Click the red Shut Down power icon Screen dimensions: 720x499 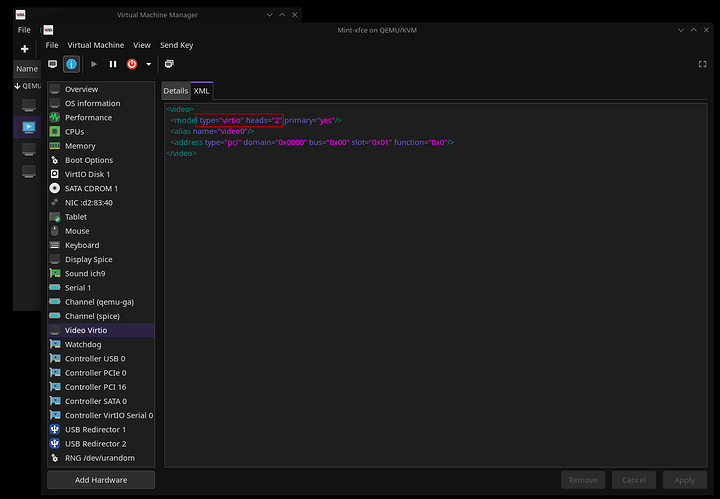click(x=131, y=64)
